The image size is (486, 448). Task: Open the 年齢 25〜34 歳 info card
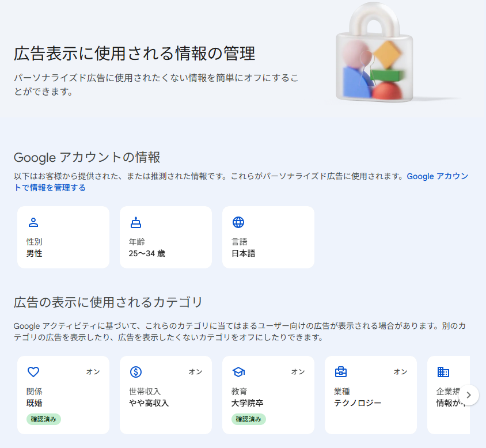pos(166,237)
